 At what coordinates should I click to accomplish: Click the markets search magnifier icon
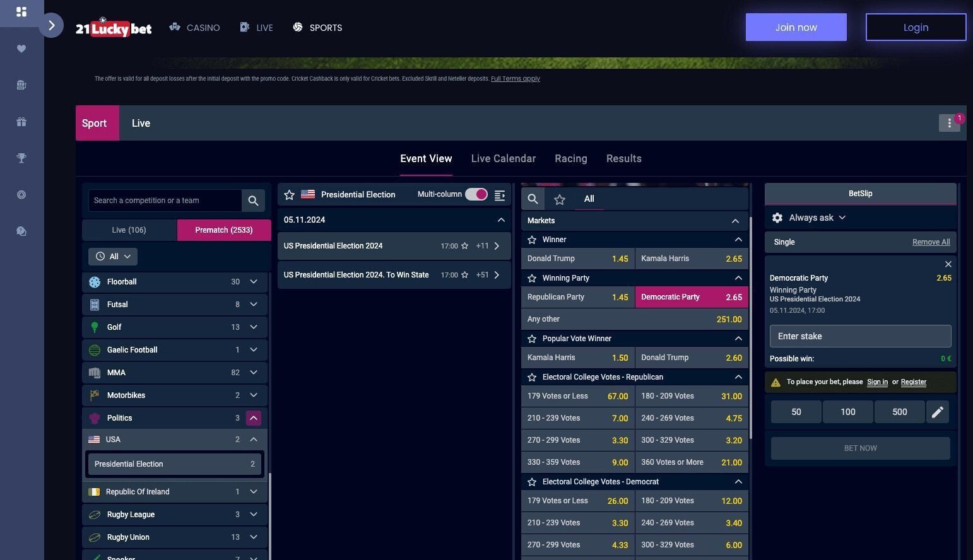(x=533, y=199)
